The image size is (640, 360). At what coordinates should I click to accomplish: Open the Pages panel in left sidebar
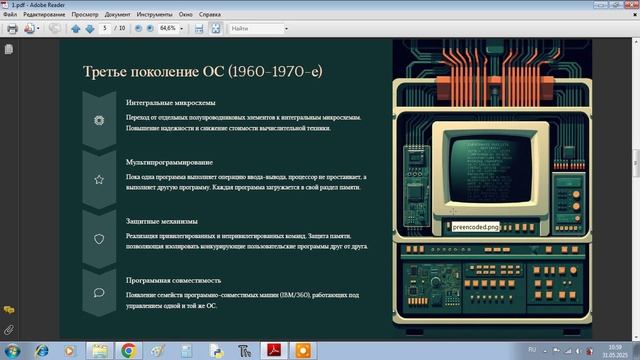click(x=9, y=49)
